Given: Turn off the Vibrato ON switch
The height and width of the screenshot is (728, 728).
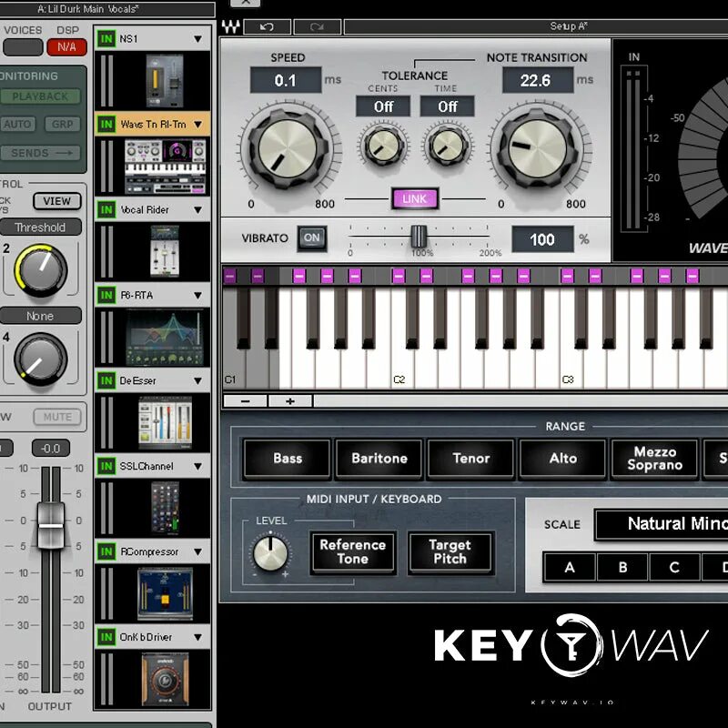Looking at the screenshot, I should (312, 238).
